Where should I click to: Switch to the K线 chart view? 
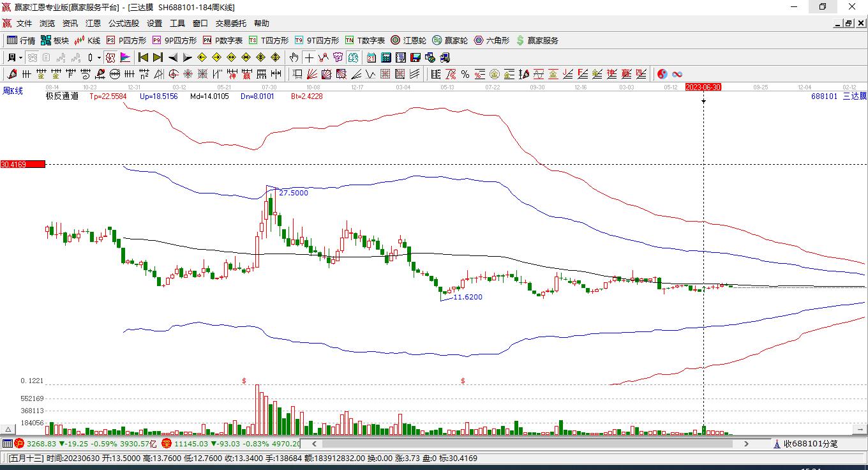tap(87, 40)
